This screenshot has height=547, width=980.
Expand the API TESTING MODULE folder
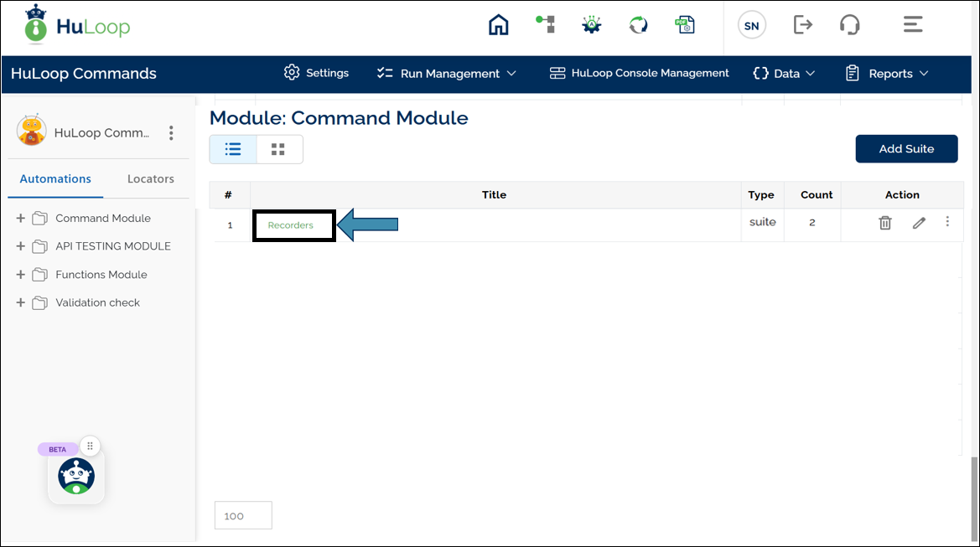click(21, 246)
